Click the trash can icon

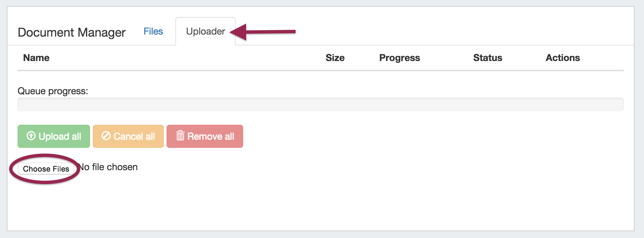(x=180, y=136)
